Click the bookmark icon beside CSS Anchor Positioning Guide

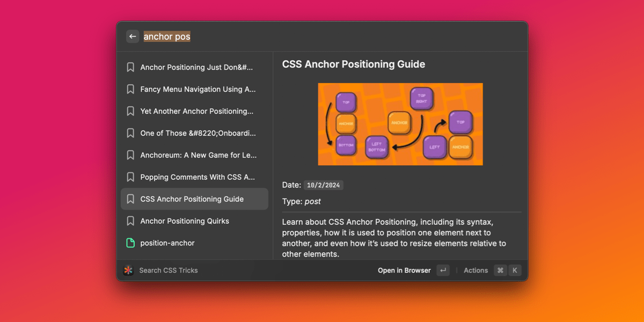[x=130, y=199]
